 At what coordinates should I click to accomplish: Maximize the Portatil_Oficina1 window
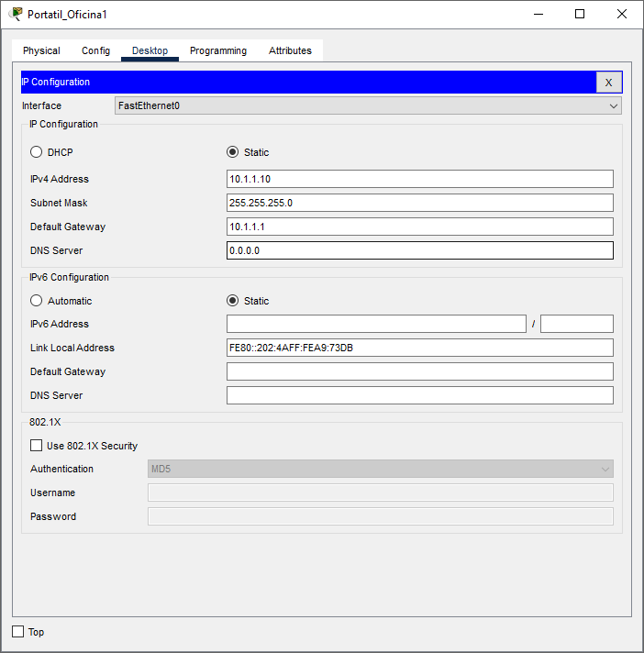click(580, 14)
